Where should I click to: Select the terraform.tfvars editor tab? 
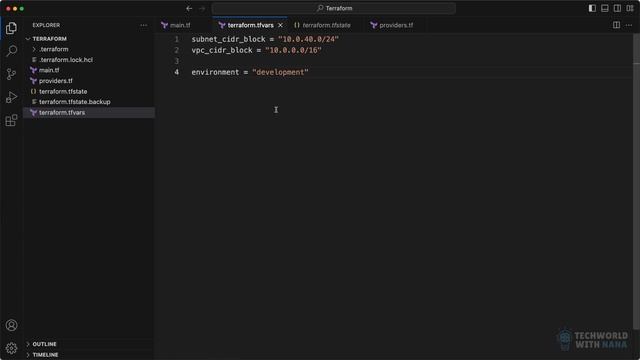click(x=250, y=25)
